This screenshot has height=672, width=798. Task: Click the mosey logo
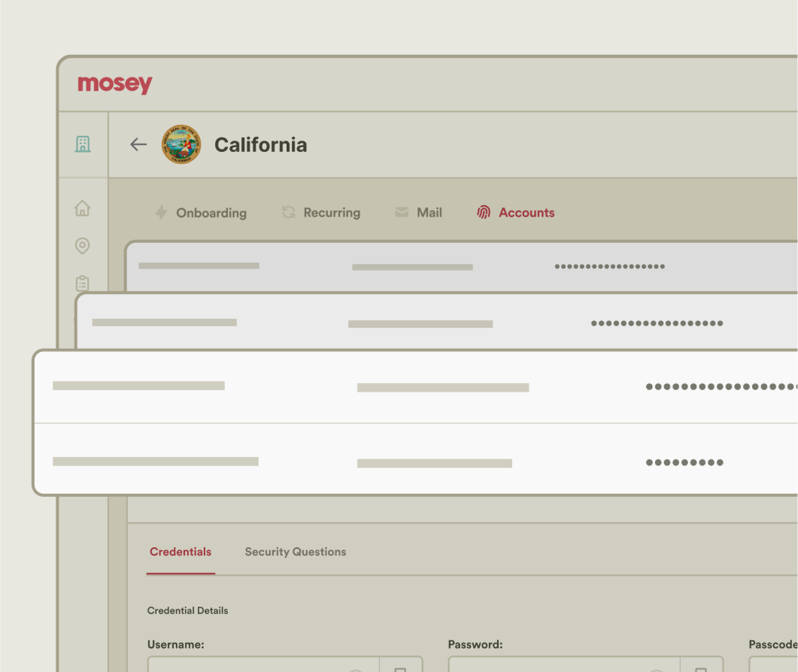point(115,84)
